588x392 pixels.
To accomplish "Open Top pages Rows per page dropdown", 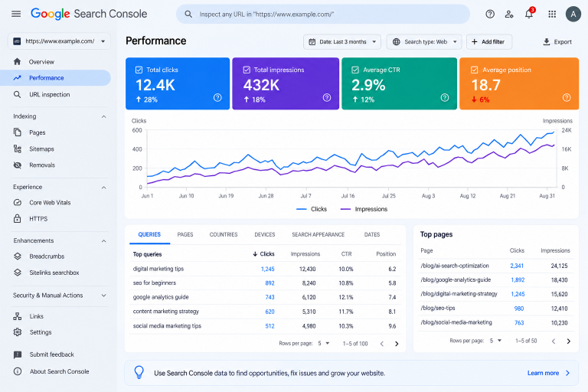I will point(495,341).
